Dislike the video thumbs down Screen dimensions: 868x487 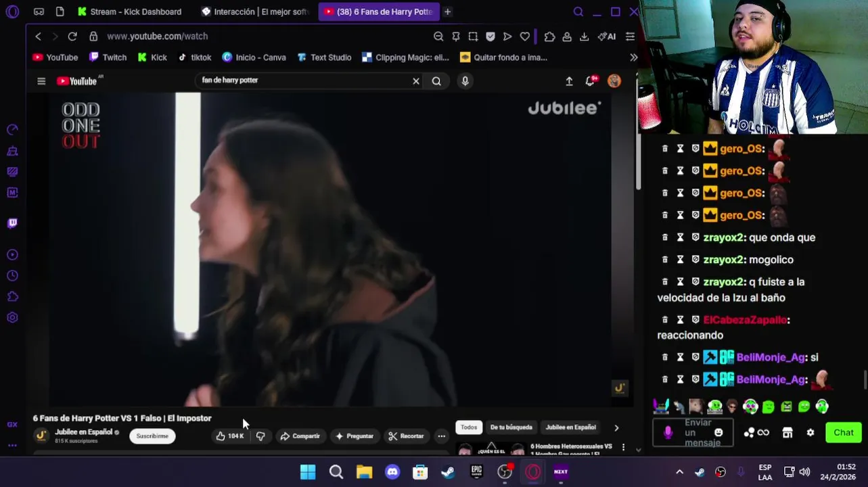coord(260,436)
